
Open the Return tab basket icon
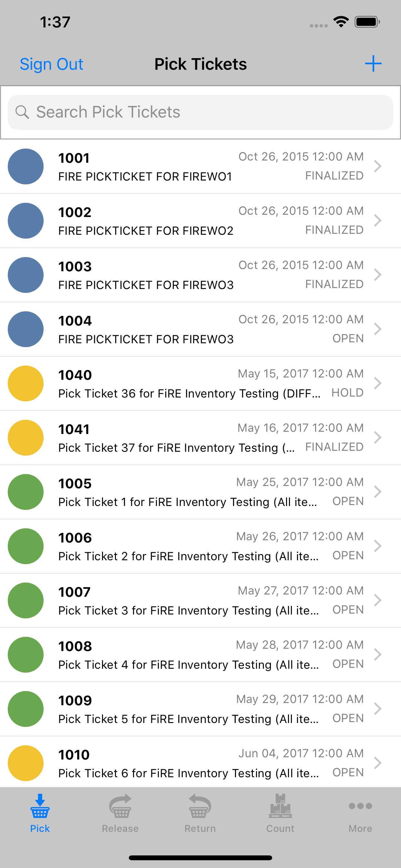pyautogui.click(x=200, y=806)
